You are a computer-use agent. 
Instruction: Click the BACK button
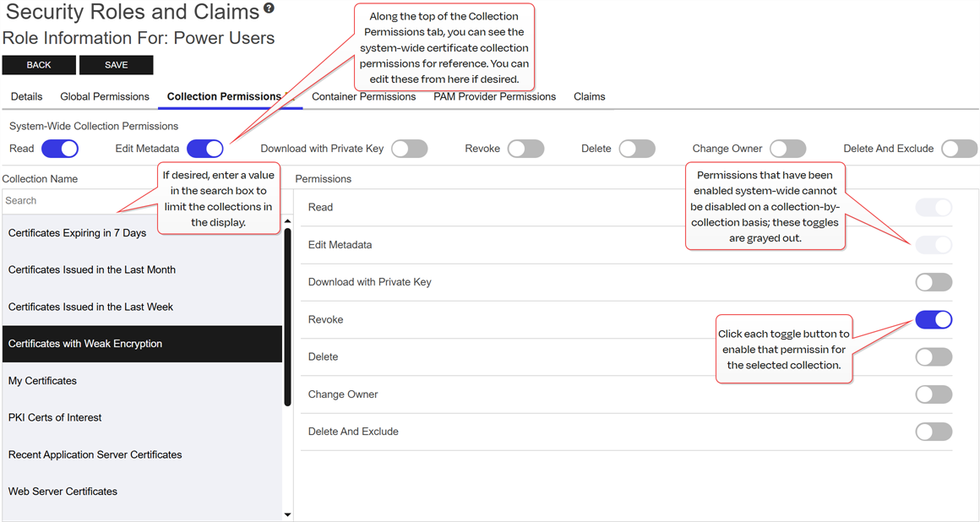coord(39,65)
